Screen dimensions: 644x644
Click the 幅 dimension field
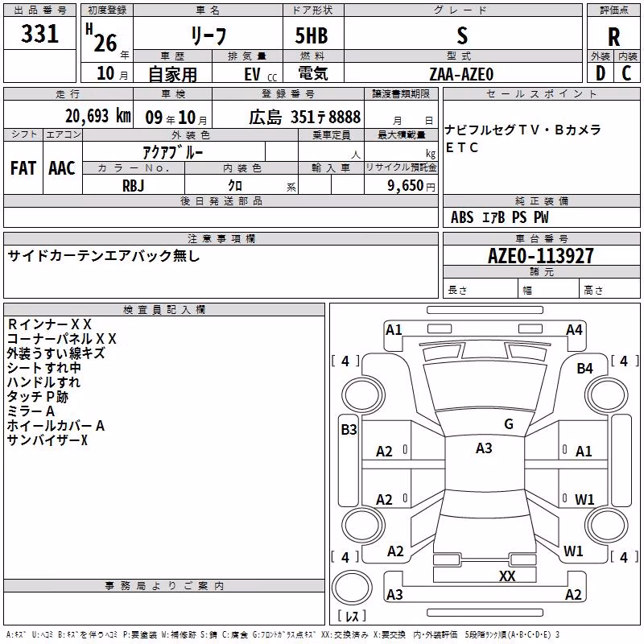pos(548,288)
